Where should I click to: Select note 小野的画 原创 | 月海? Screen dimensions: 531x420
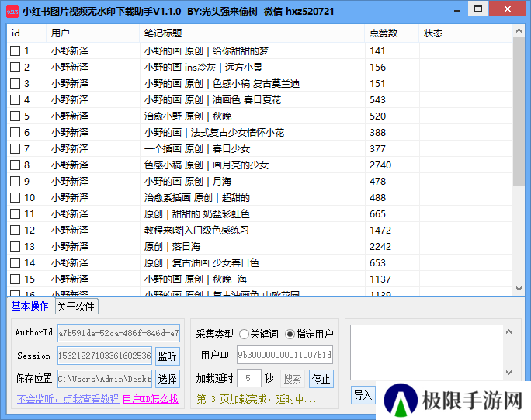[188, 181]
